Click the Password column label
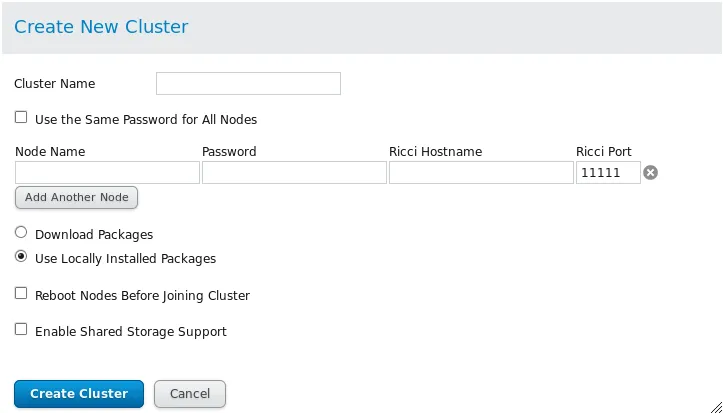The image size is (723, 413). [x=229, y=152]
